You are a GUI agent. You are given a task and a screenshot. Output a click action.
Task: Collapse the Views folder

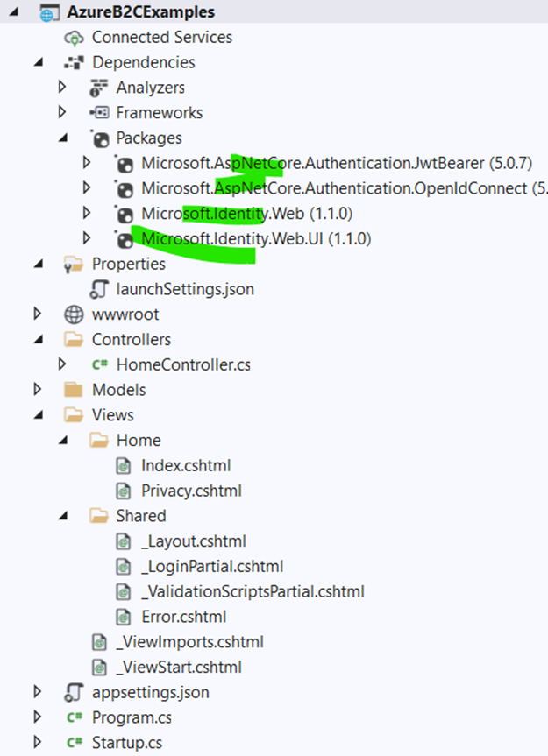pyautogui.click(x=38, y=415)
